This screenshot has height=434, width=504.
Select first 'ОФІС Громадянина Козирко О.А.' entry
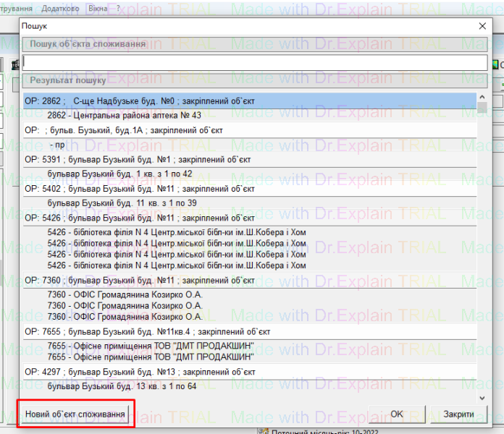[125, 295]
